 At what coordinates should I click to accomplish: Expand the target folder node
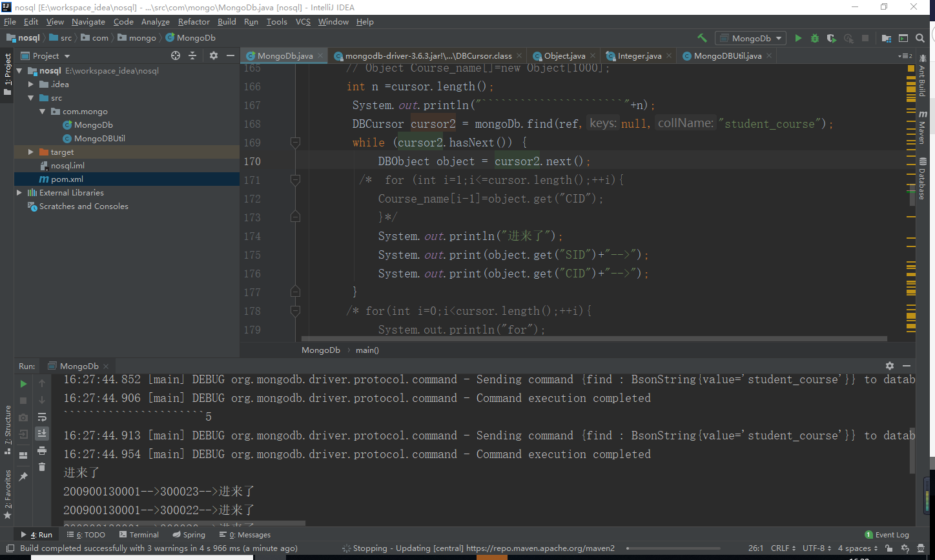click(31, 152)
